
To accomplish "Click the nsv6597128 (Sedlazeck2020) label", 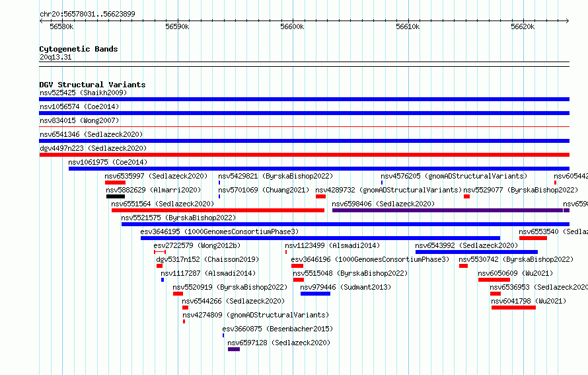I will (279, 343).
